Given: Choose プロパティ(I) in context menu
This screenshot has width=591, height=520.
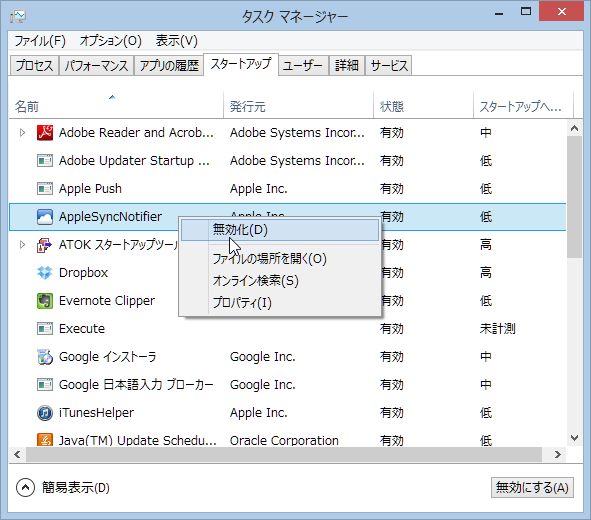Looking at the screenshot, I should point(280,303).
